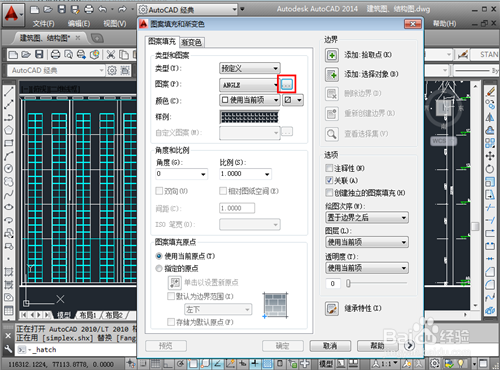Open the pattern browse (…) button next to ANGLE

pyautogui.click(x=286, y=84)
